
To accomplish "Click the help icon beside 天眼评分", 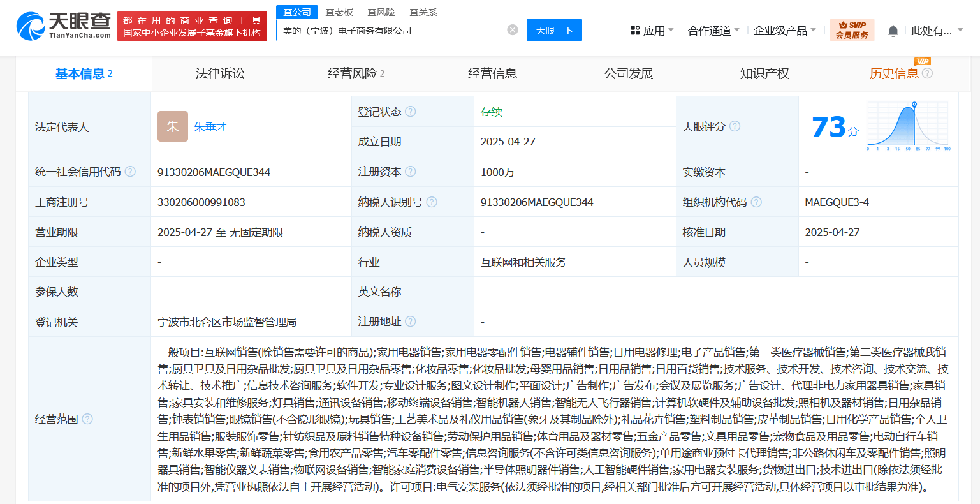I will tap(735, 126).
